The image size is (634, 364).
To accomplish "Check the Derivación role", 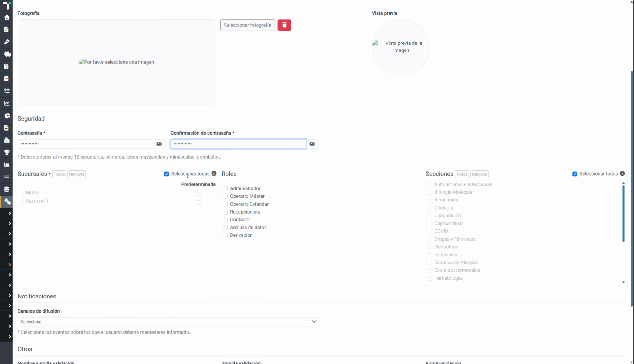I will 225,235.
